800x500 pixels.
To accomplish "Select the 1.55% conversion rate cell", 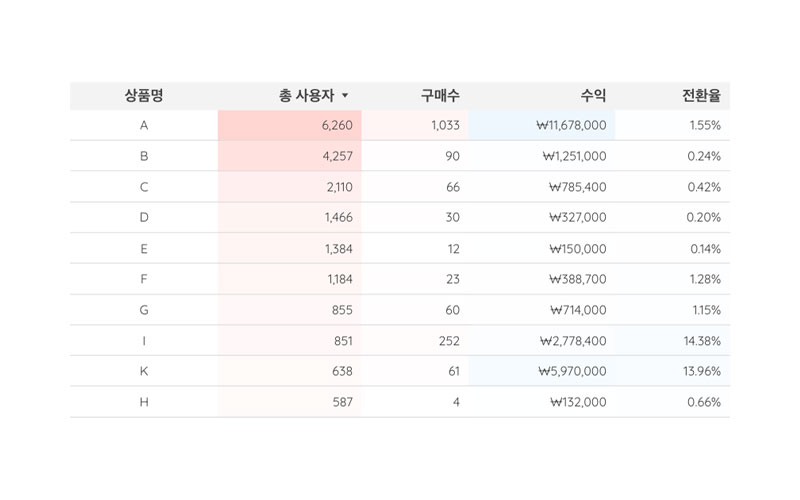I will click(x=705, y=126).
